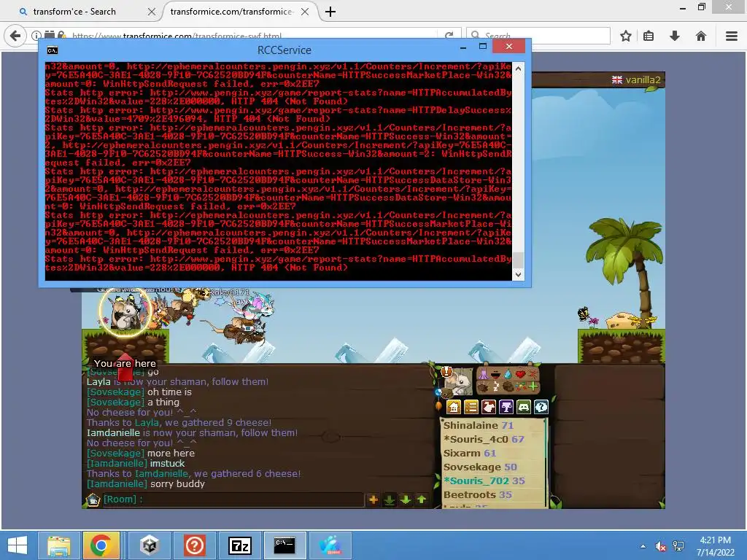Go back in browser history

15,36
